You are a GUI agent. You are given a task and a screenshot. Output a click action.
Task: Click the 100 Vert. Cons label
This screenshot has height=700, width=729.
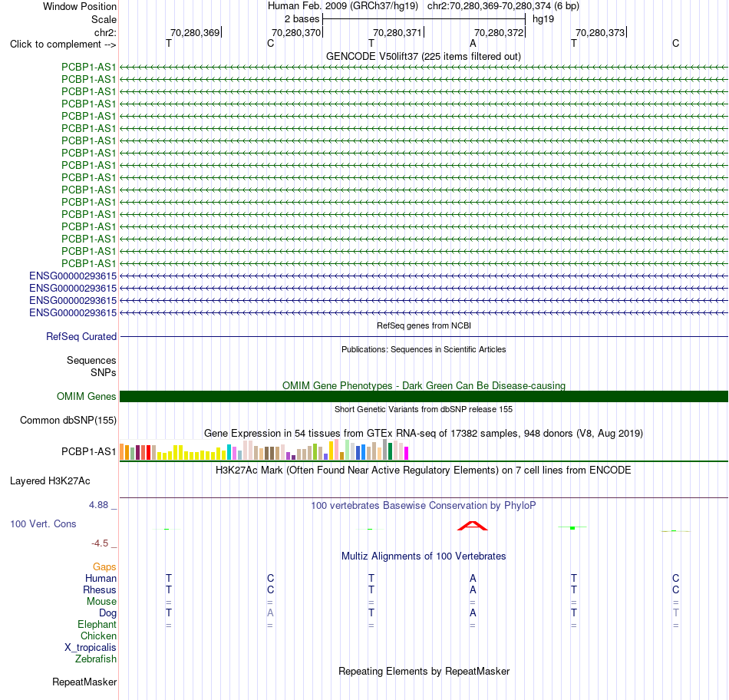pyautogui.click(x=43, y=523)
